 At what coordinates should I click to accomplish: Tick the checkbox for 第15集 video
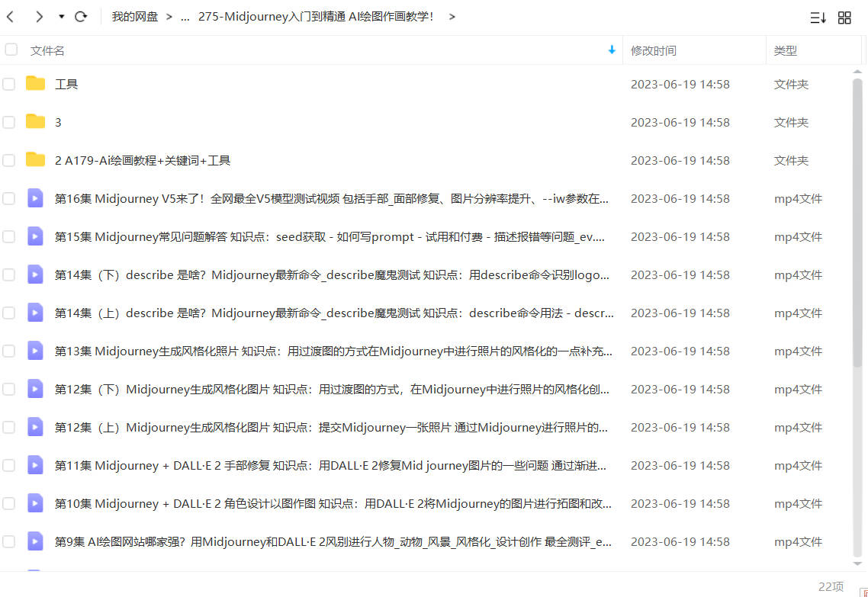9,237
